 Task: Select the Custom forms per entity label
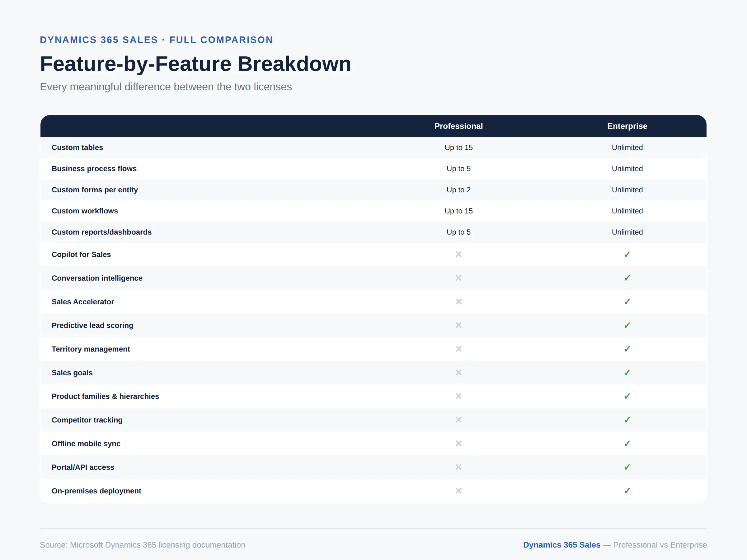click(x=95, y=190)
